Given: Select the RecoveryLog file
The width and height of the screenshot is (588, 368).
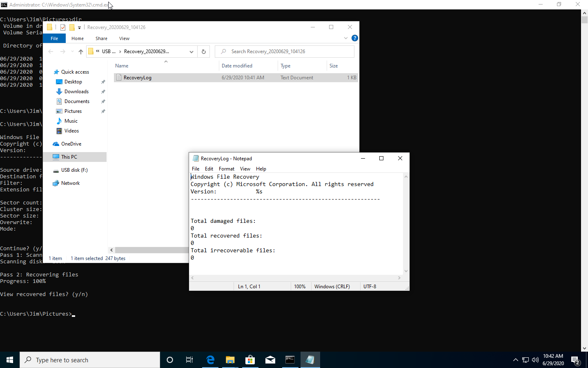Looking at the screenshot, I should click(x=236, y=78).
